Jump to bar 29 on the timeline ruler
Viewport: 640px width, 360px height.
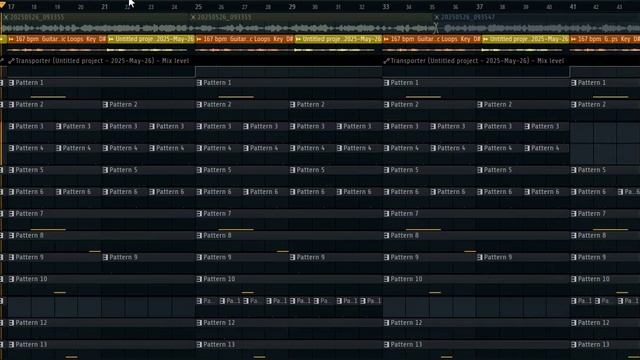292,7
